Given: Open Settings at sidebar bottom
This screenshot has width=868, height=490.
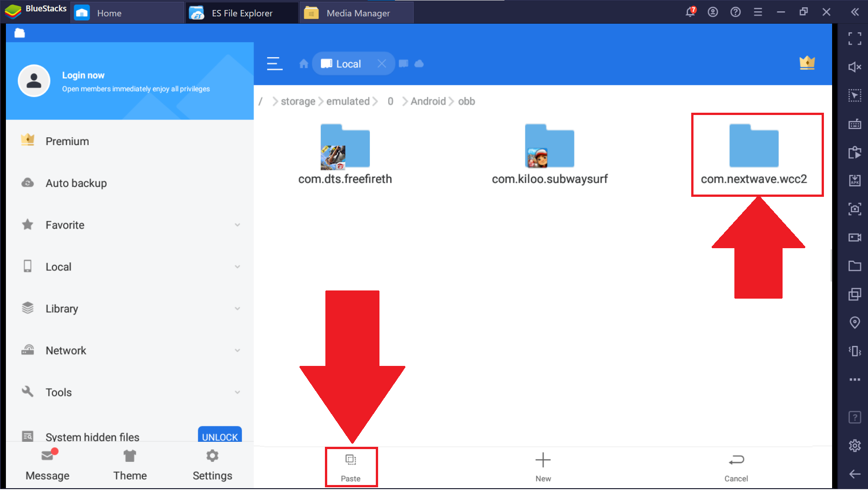Looking at the screenshot, I should tap(212, 465).
